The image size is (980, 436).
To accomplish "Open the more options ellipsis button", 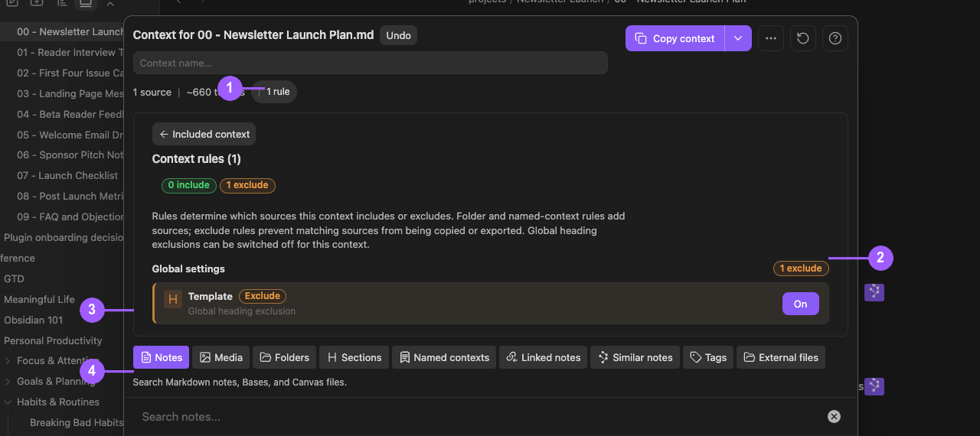I will [770, 38].
